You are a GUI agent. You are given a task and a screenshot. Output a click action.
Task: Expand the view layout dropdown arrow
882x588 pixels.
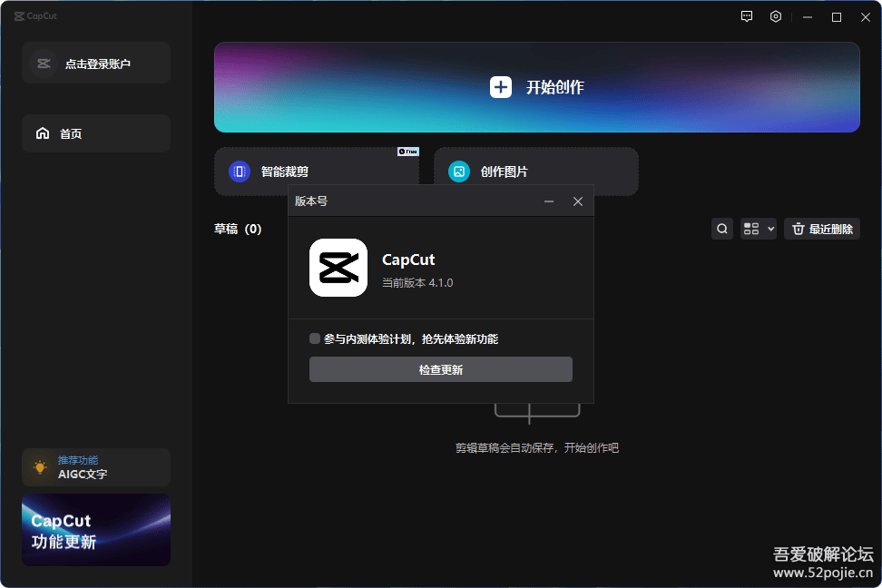pyautogui.click(x=770, y=229)
